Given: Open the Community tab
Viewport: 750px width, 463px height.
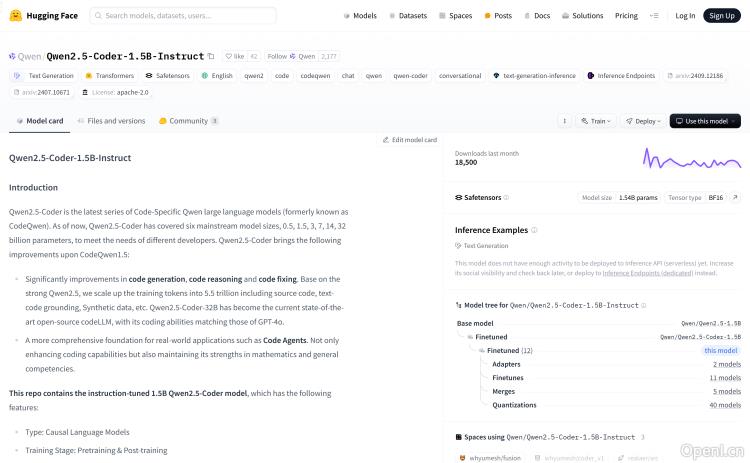Looking at the screenshot, I should click(188, 121).
